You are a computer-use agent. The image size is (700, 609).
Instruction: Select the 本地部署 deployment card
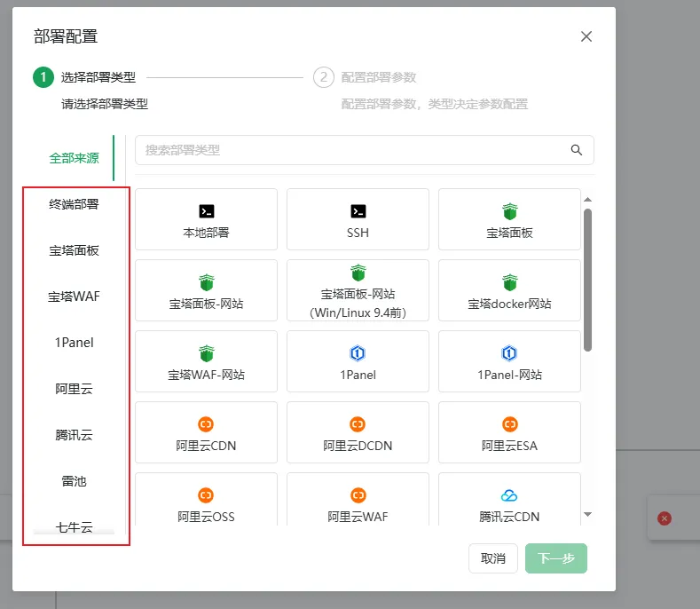[x=206, y=219]
